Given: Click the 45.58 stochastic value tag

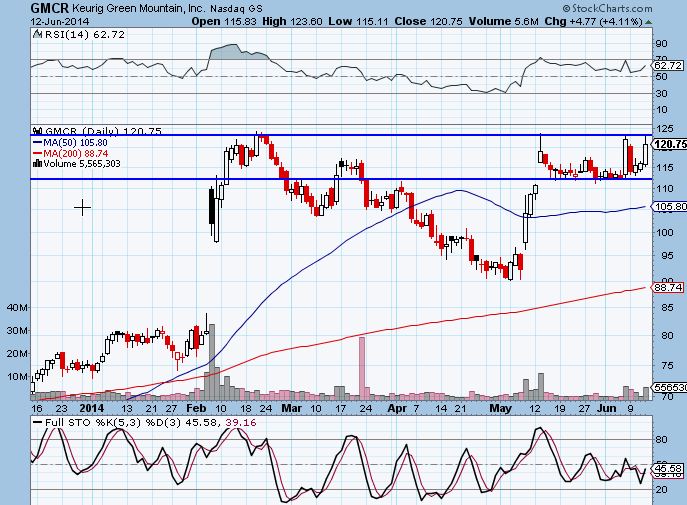Looking at the screenshot, I should [x=668, y=469].
